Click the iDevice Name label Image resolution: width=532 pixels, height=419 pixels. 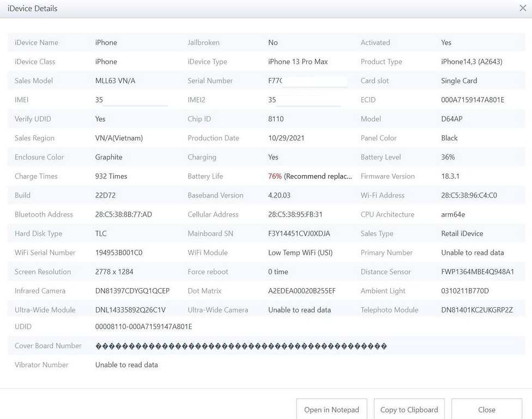pyautogui.click(x=37, y=43)
